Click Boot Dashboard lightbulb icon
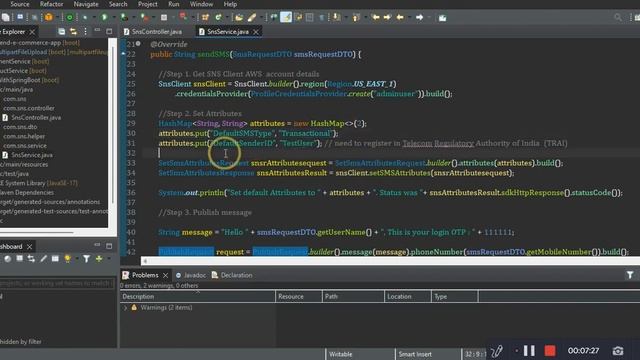 tap(67, 258)
